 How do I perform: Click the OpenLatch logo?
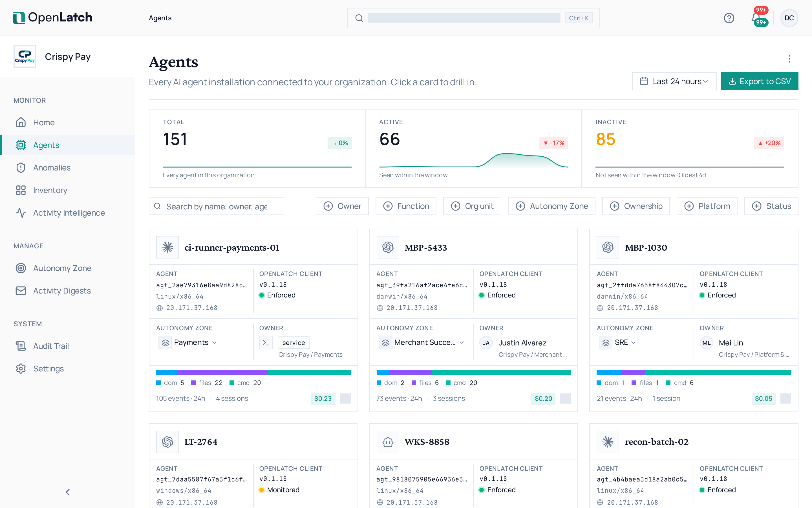[52, 17]
